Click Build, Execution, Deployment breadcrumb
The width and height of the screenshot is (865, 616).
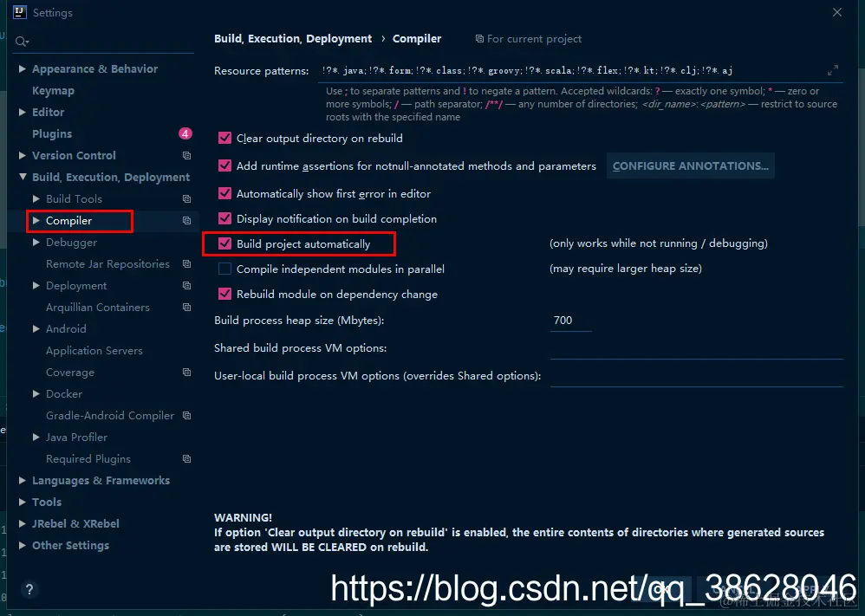pyautogui.click(x=293, y=39)
